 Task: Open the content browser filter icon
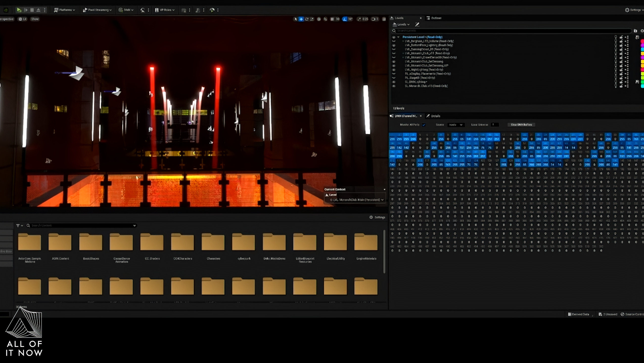19,225
